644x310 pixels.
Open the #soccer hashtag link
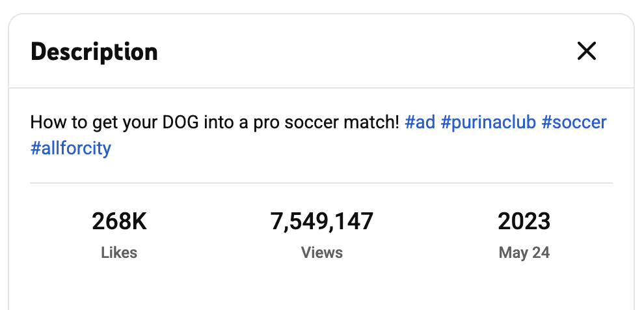(x=574, y=122)
